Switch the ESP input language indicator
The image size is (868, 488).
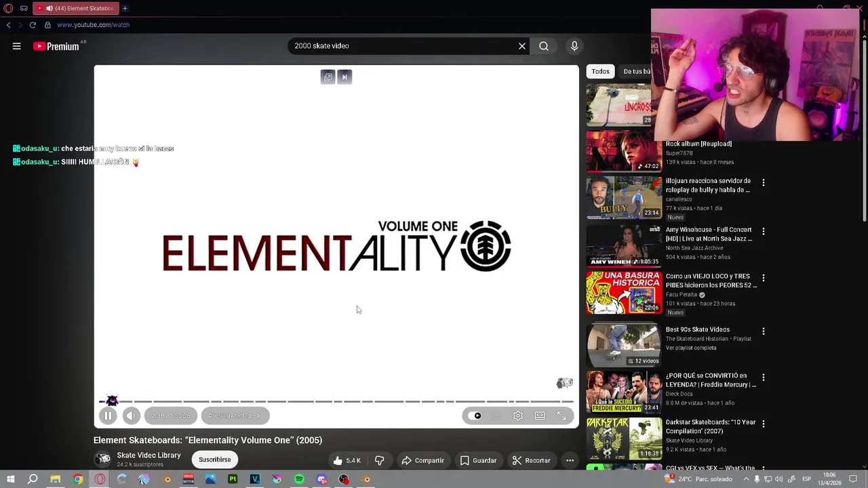coord(807,479)
